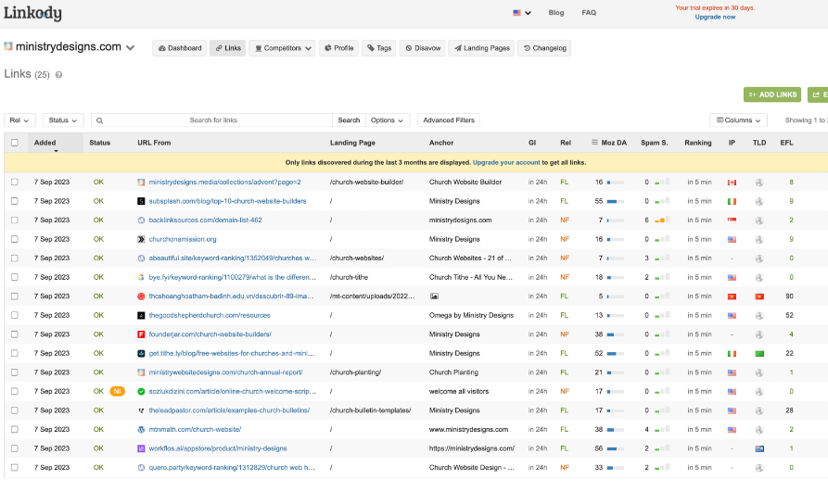Open the language flag selector
828x504 pixels.
point(522,13)
